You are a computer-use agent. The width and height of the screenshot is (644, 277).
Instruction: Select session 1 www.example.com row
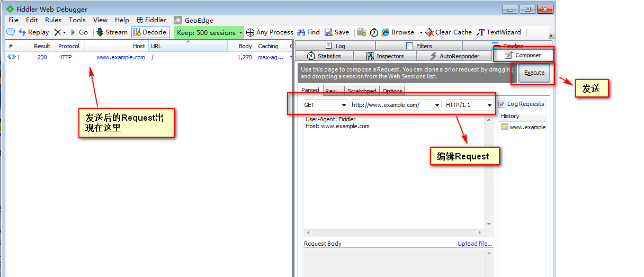[148, 57]
